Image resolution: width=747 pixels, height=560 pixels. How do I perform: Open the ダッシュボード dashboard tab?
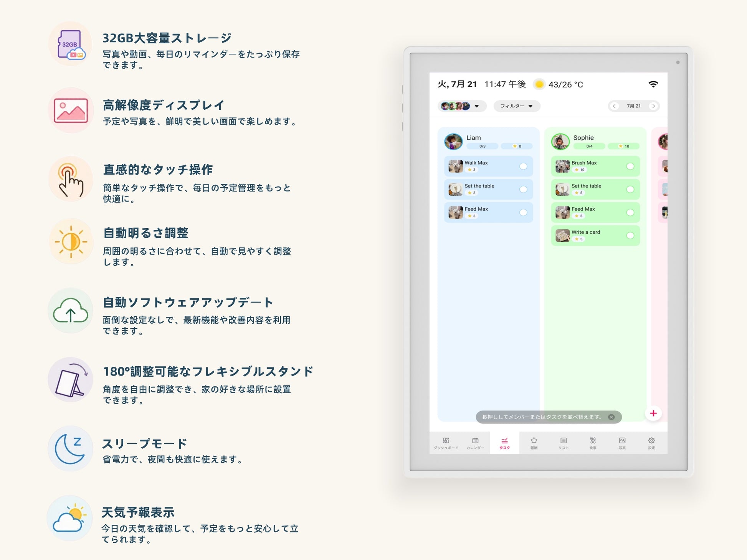446,443
